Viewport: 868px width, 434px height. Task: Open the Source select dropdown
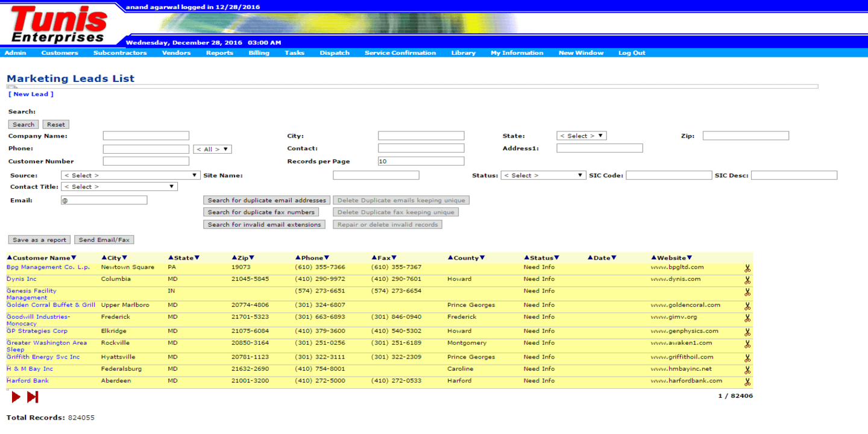tap(130, 175)
